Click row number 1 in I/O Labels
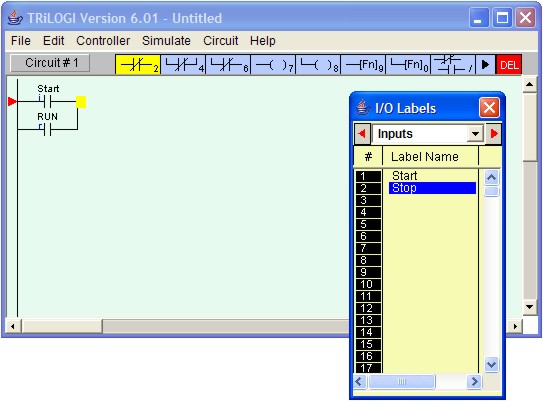 point(368,176)
